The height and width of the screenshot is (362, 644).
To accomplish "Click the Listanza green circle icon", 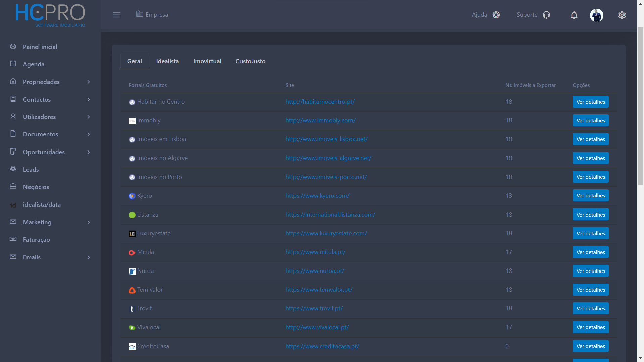I will [x=132, y=215].
